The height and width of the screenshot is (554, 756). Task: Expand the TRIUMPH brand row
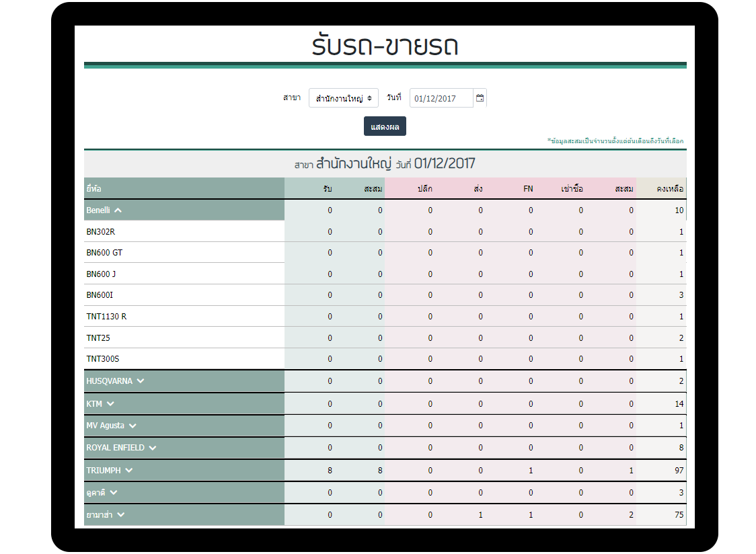128,471
